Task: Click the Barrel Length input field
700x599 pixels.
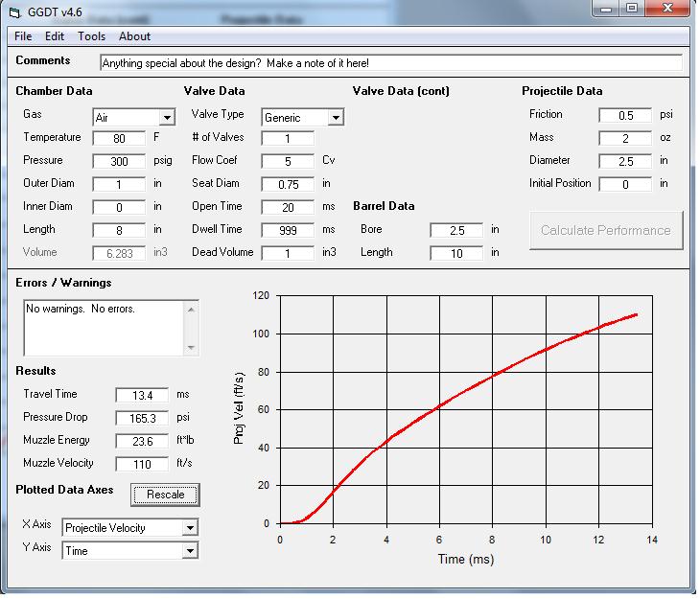Action: pyautogui.click(x=456, y=253)
